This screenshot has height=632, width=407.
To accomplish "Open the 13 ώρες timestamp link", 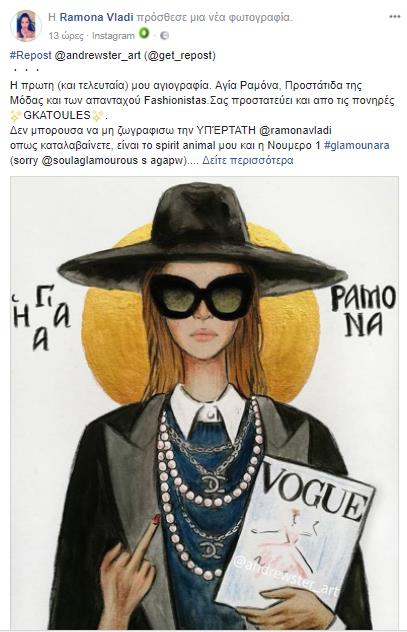I will point(66,36).
